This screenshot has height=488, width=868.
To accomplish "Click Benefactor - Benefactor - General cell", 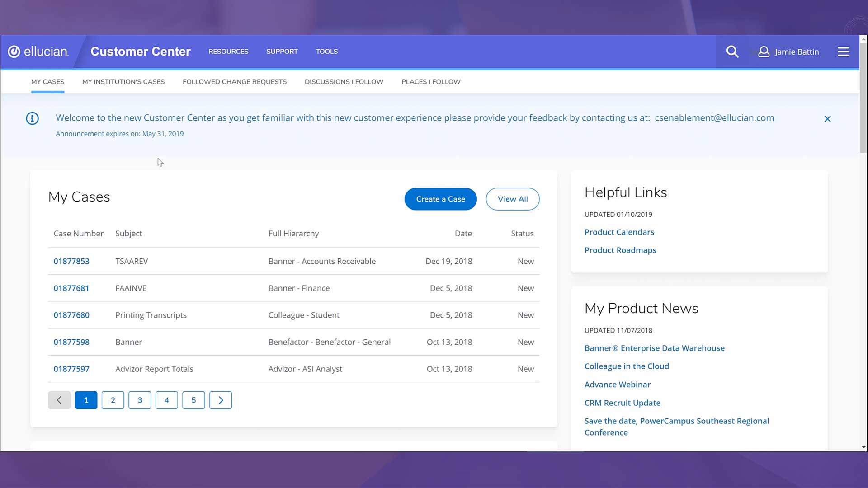I will (x=329, y=342).
